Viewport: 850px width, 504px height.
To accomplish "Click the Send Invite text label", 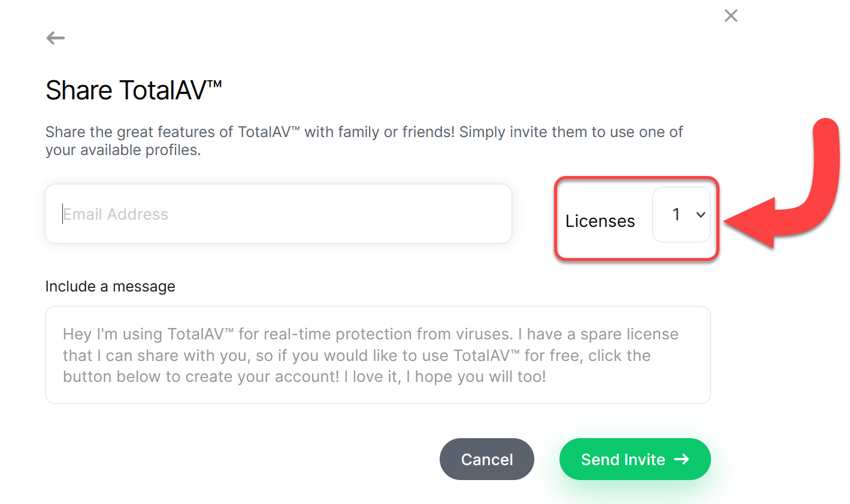I will click(623, 459).
